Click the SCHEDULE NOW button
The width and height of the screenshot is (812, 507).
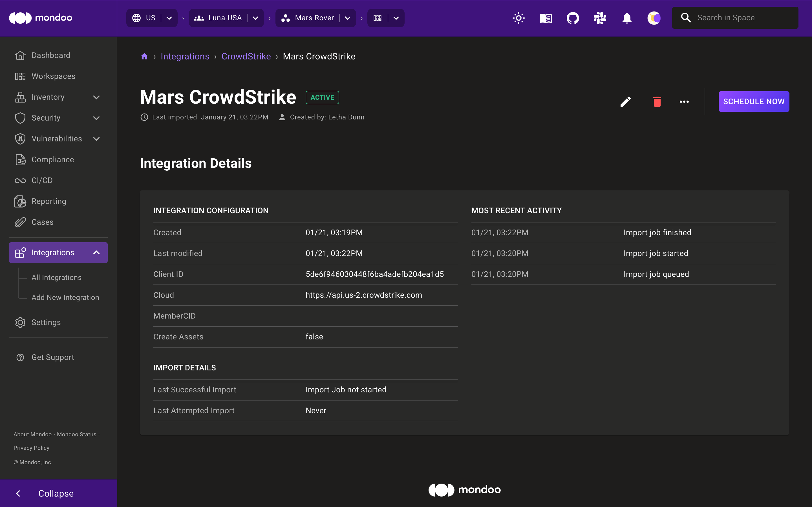tap(754, 101)
